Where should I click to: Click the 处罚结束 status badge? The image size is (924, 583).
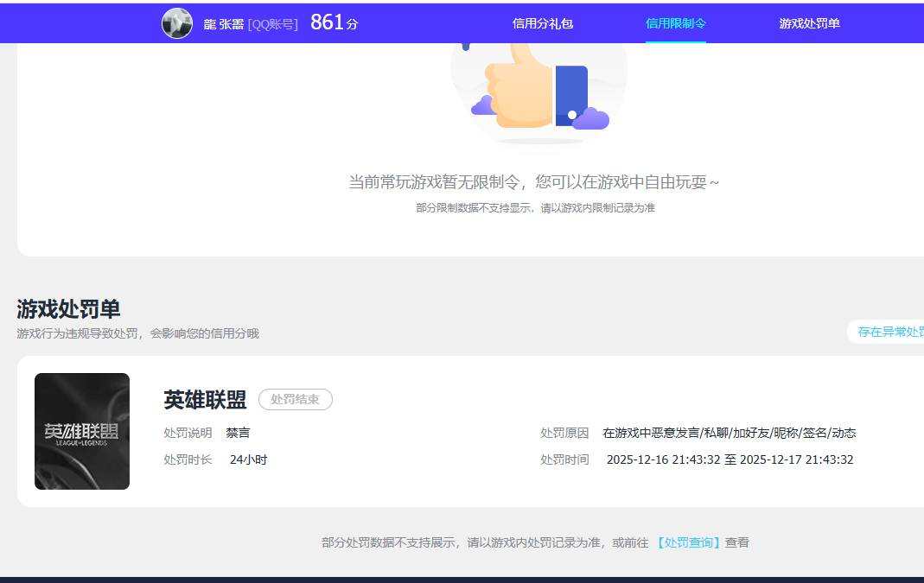(x=296, y=399)
